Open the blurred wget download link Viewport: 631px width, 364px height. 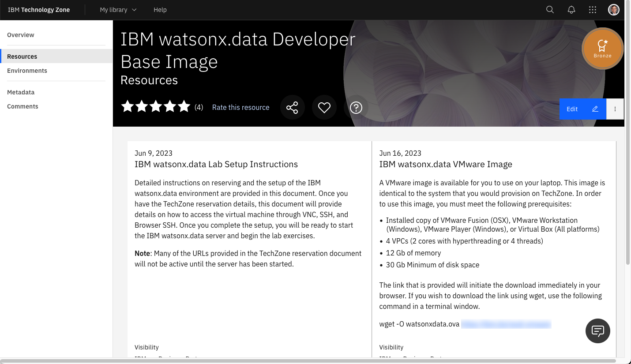[x=506, y=324]
